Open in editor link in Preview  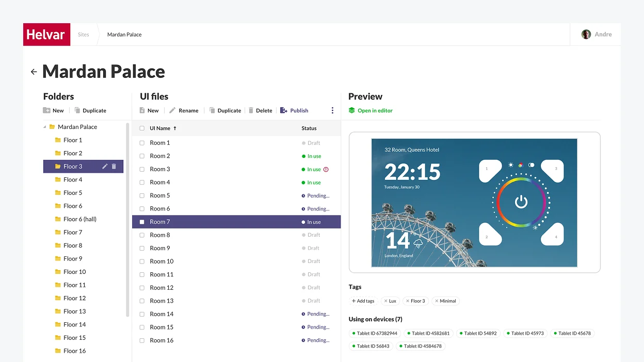[371, 110]
